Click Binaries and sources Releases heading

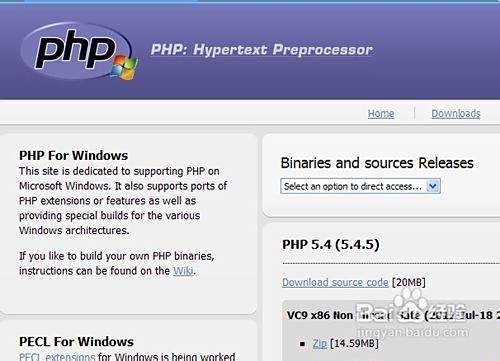tap(377, 163)
